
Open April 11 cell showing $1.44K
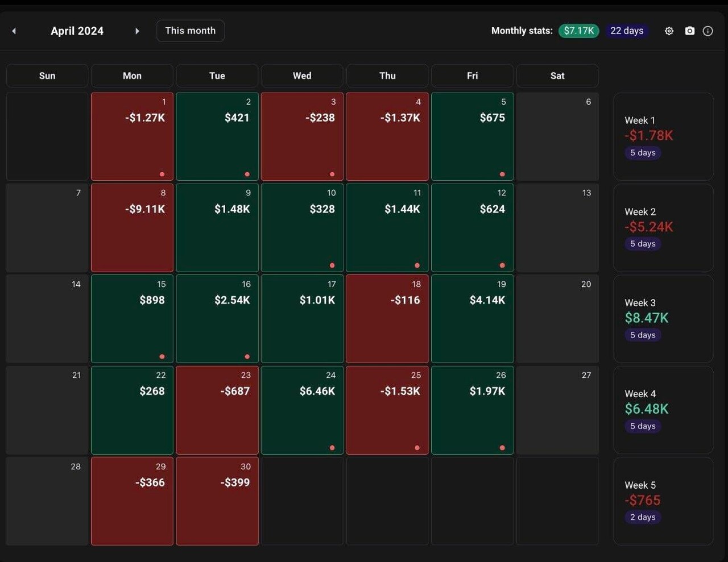(x=387, y=228)
